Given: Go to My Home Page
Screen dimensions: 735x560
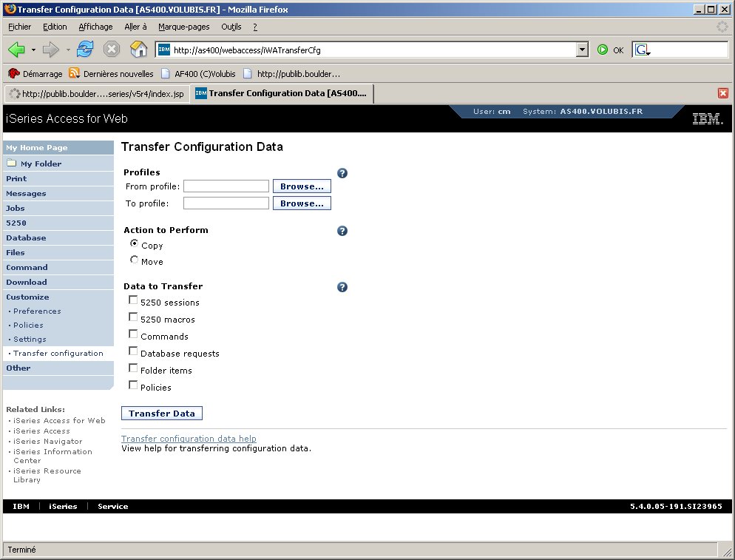Looking at the screenshot, I should (x=37, y=148).
